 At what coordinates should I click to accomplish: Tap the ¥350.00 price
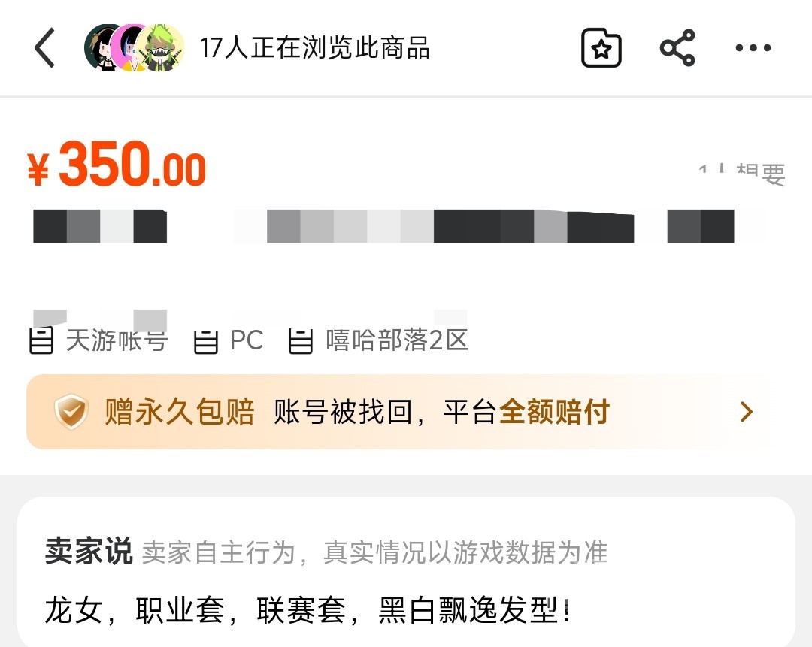point(117,165)
